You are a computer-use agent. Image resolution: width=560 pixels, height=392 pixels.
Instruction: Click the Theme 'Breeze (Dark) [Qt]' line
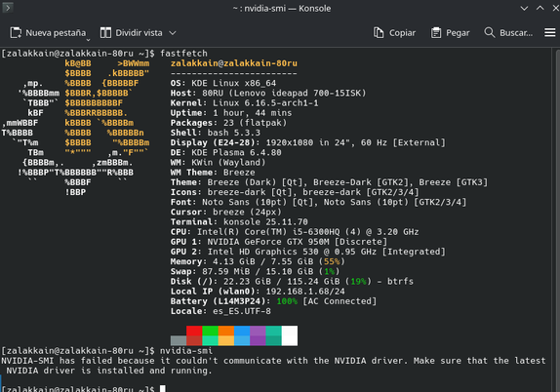(329, 182)
